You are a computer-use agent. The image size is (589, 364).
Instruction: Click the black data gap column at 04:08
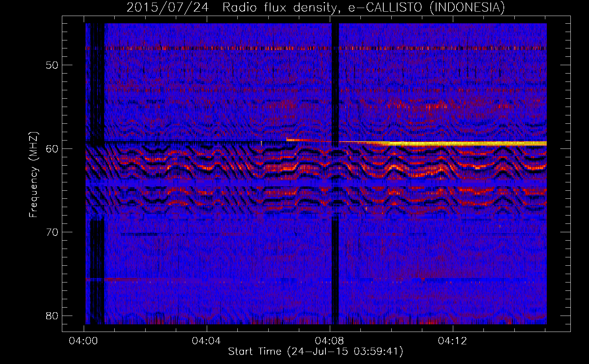(x=335, y=174)
